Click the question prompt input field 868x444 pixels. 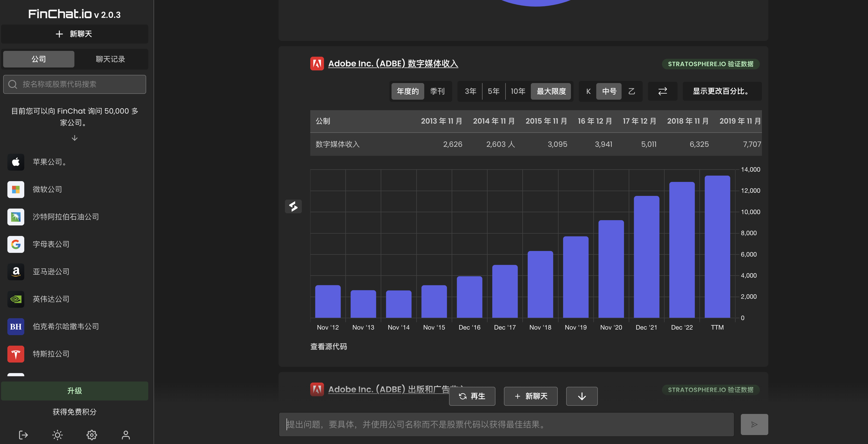506,424
